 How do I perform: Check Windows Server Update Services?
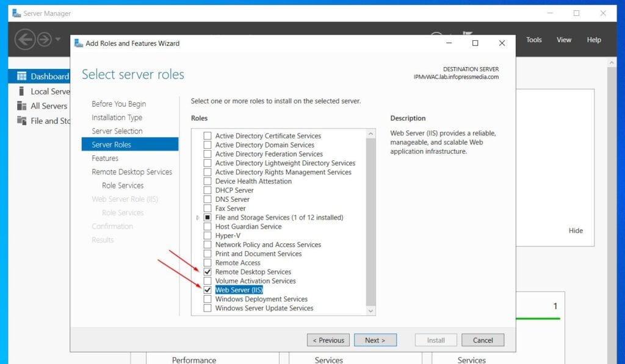[x=208, y=309]
